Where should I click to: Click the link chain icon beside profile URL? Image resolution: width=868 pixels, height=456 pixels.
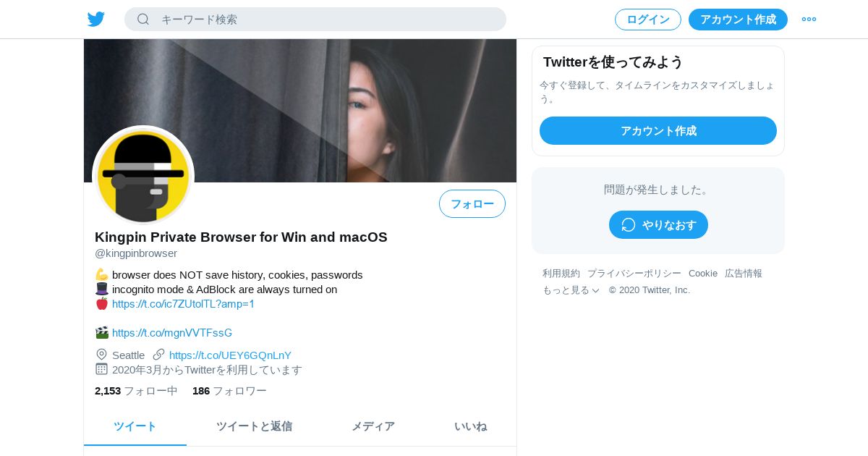158,355
